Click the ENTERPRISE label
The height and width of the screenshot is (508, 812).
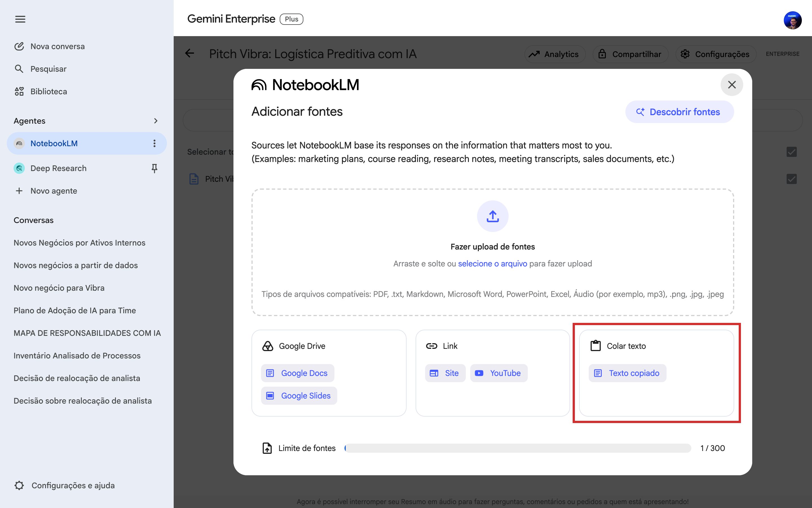[x=782, y=54]
